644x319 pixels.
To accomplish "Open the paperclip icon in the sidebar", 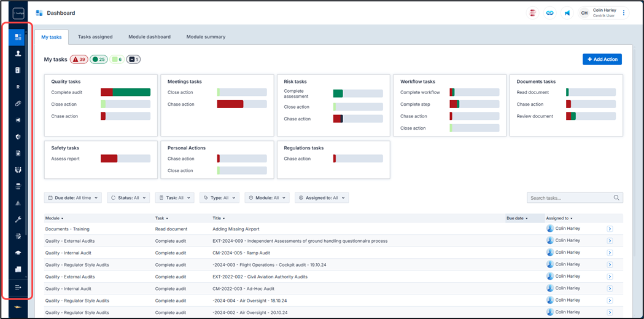I will [18, 103].
